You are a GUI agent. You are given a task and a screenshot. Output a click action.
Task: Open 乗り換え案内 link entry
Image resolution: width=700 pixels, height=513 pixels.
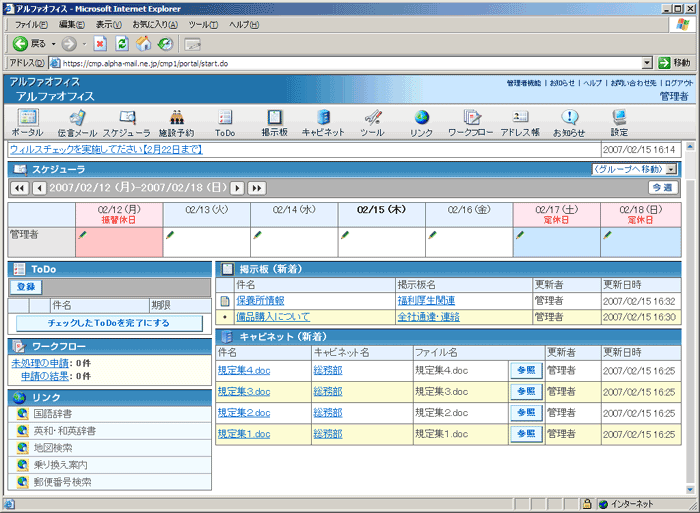coord(60,465)
